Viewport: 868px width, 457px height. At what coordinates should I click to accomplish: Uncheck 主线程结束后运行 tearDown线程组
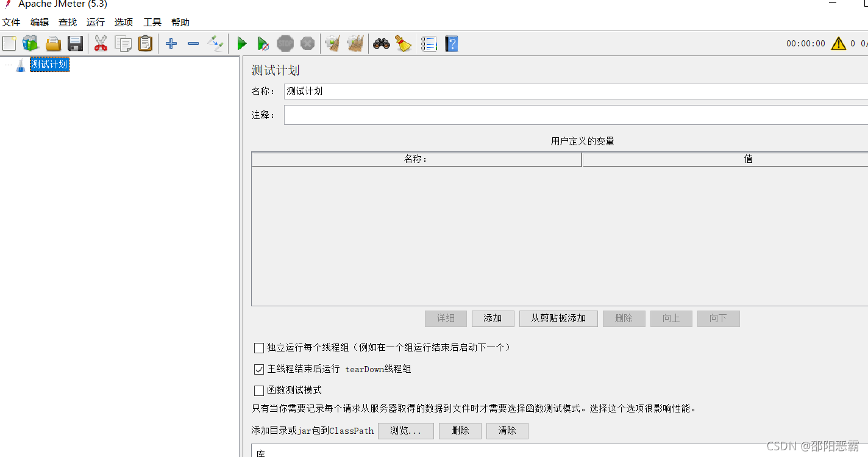click(259, 369)
